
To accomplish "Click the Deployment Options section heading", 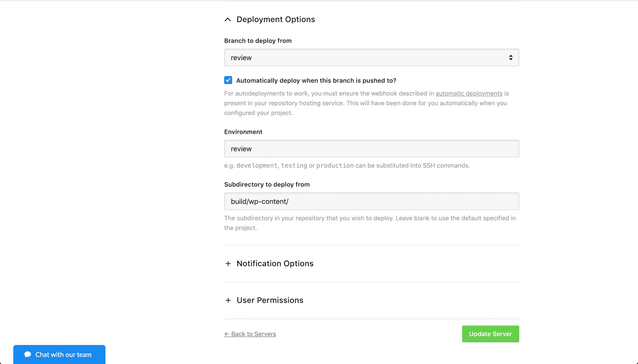I will pyautogui.click(x=276, y=19).
